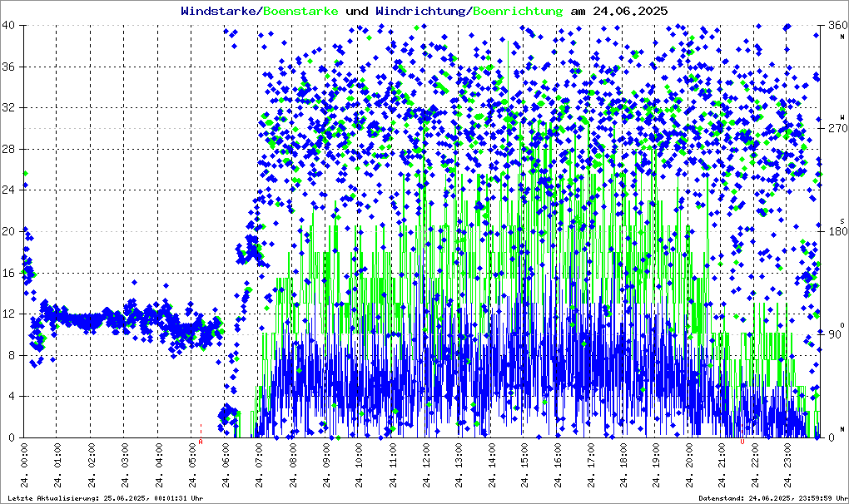
Task: Click the '24. 00:00' time axis label
Action: [24, 466]
